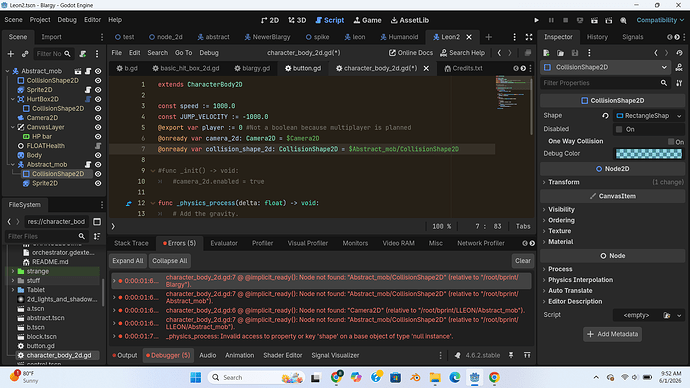Run the project with play button

click(536, 20)
